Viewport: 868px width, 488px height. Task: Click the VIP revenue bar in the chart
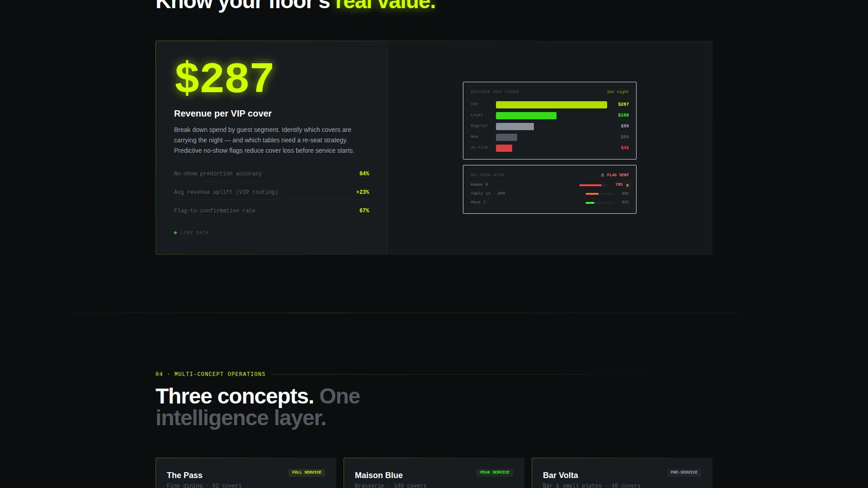[551, 105]
